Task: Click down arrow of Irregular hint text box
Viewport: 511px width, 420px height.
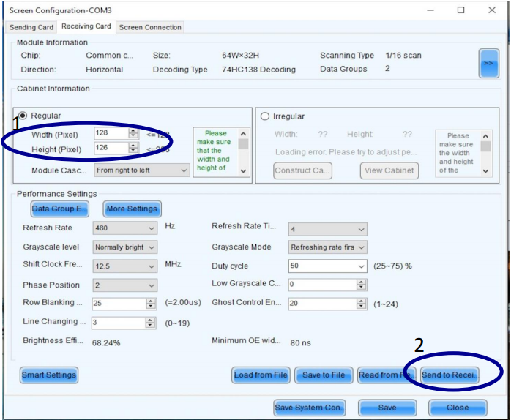Action: pos(485,171)
